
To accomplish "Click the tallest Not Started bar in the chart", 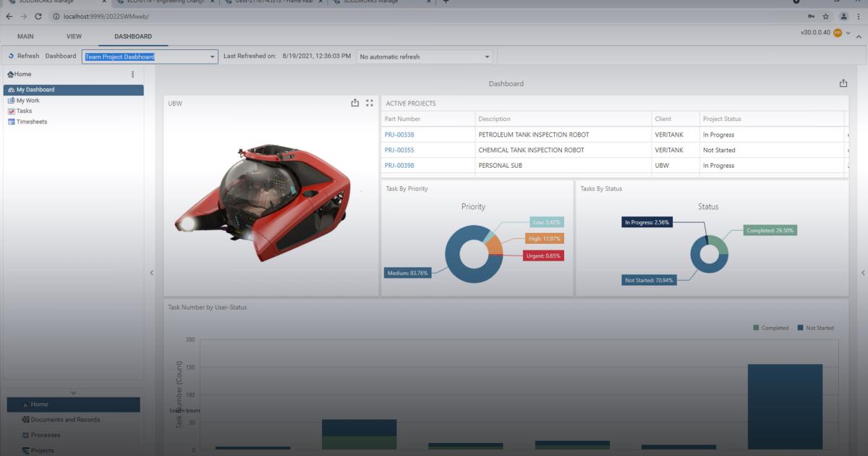I will (785, 406).
